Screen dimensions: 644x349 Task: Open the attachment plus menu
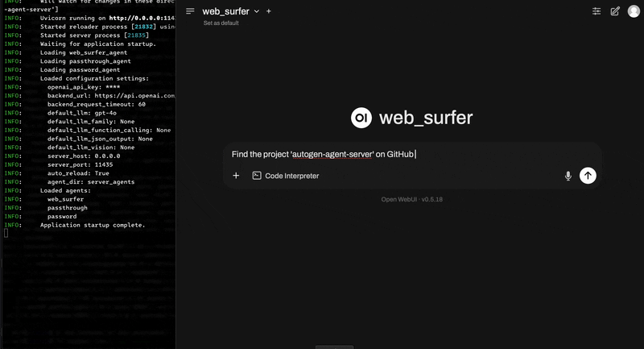coord(236,176)
